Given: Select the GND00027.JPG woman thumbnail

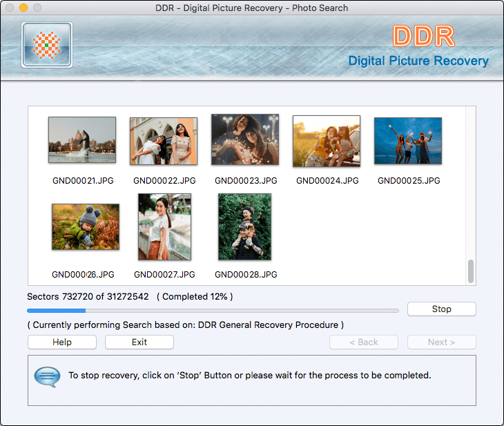Looking at the screenshot, I should click(164, 226).
